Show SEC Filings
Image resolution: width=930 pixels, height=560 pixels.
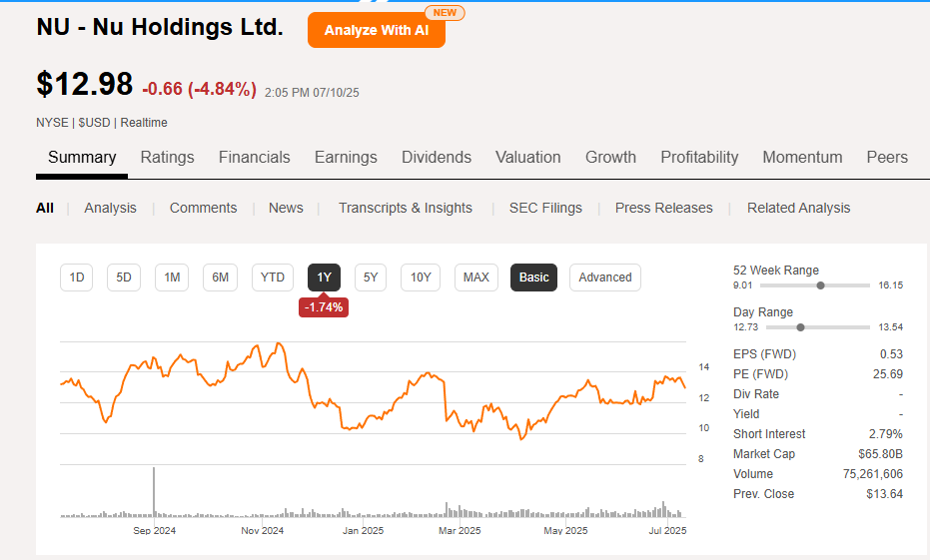point(545,208)
